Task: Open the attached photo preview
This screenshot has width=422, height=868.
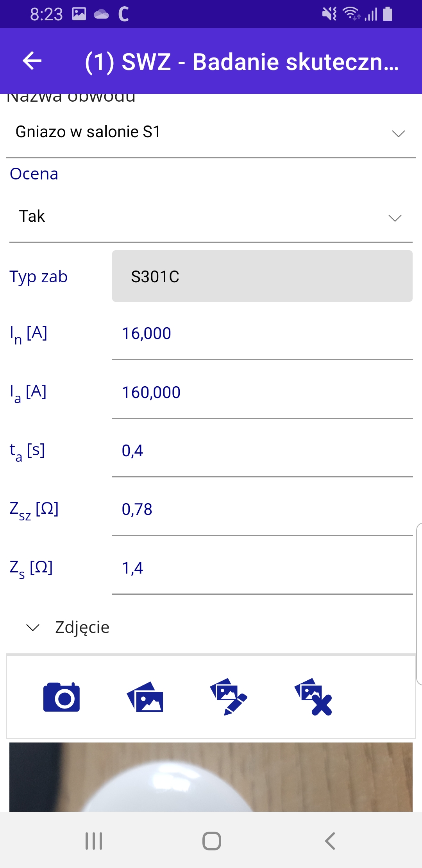Action: coord(211,777)
